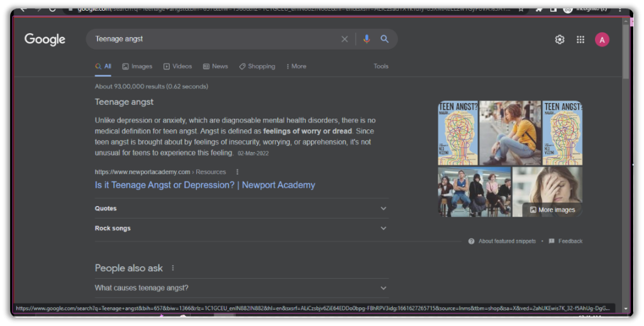Image resolution: width=644 pixels, height=326 pixels.
Task: Submit search using the magnifier icon
Action: 384,39
